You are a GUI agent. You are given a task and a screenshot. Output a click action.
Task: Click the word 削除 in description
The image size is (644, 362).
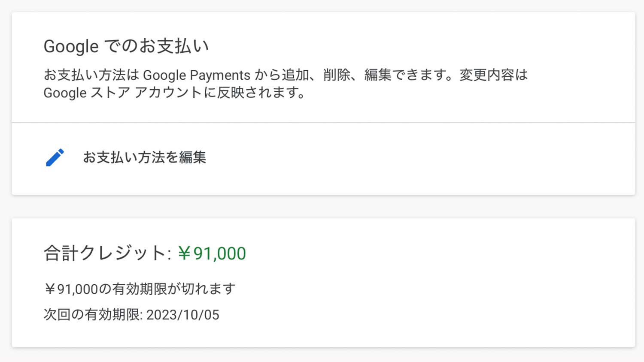(x=337, y=75)
